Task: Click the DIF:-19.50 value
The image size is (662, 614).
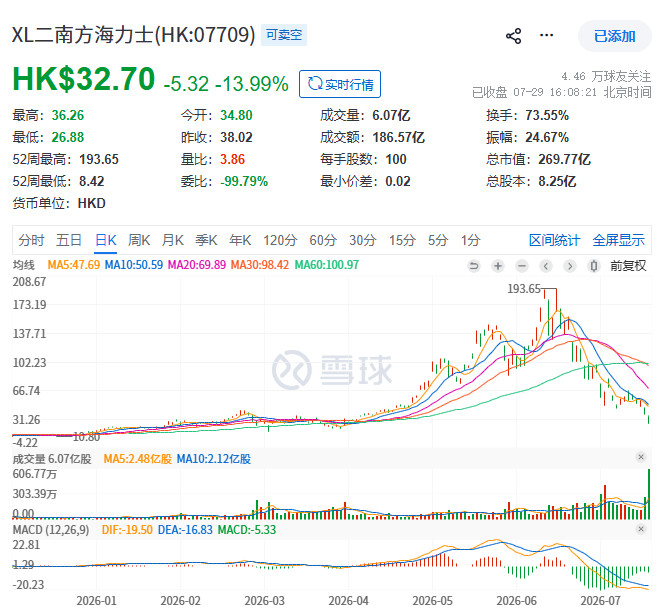Action: point(127,530)
